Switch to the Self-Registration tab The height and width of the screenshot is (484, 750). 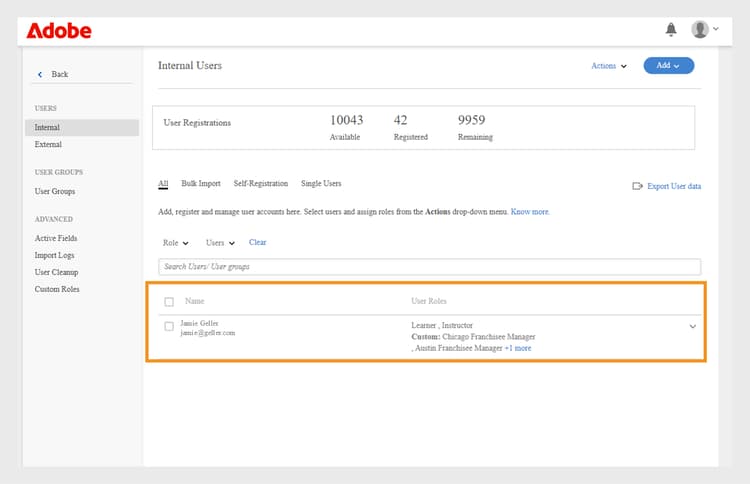pos(260,184)
